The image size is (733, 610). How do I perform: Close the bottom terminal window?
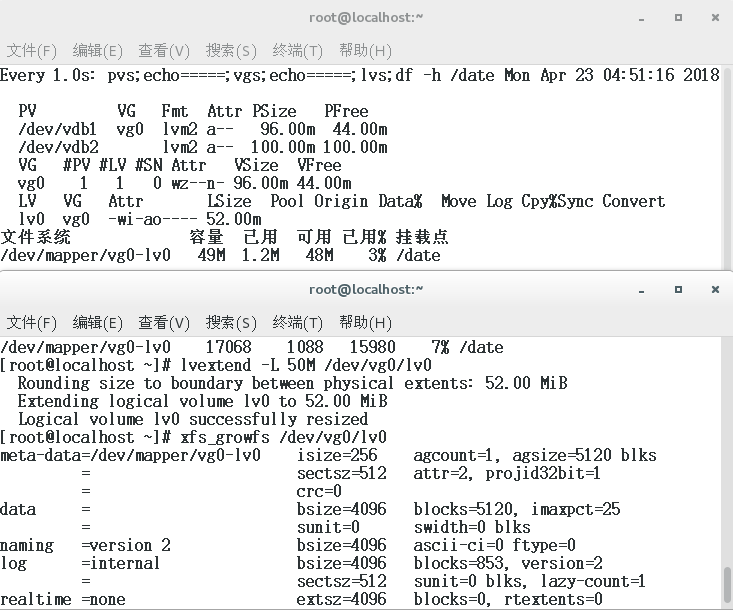coord(715,290)
